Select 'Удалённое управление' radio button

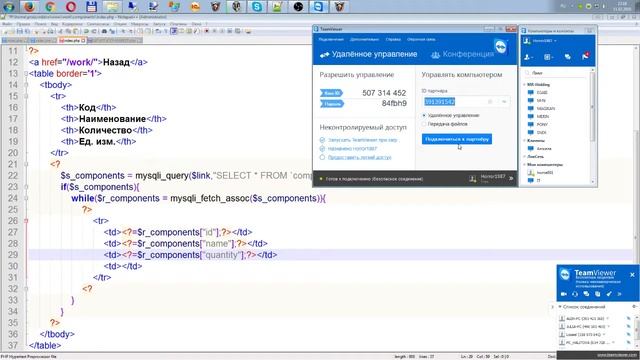pos(424,116)
